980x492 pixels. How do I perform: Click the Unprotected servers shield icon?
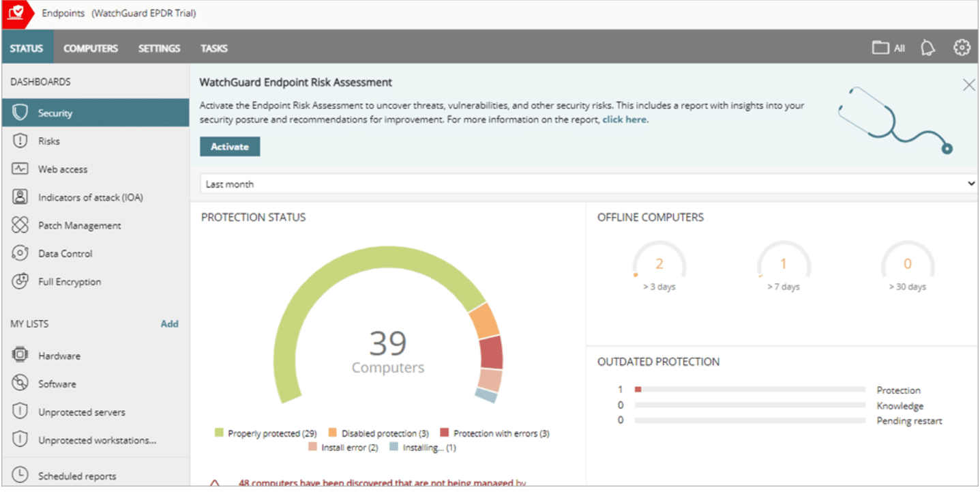pyautogui.click(x=20, y=412)
